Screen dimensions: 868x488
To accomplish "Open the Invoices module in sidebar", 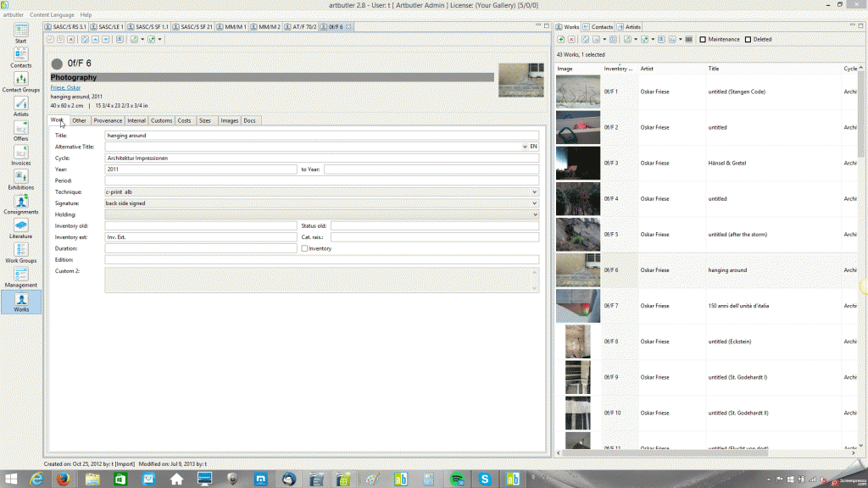I will [x=20, y=155].
